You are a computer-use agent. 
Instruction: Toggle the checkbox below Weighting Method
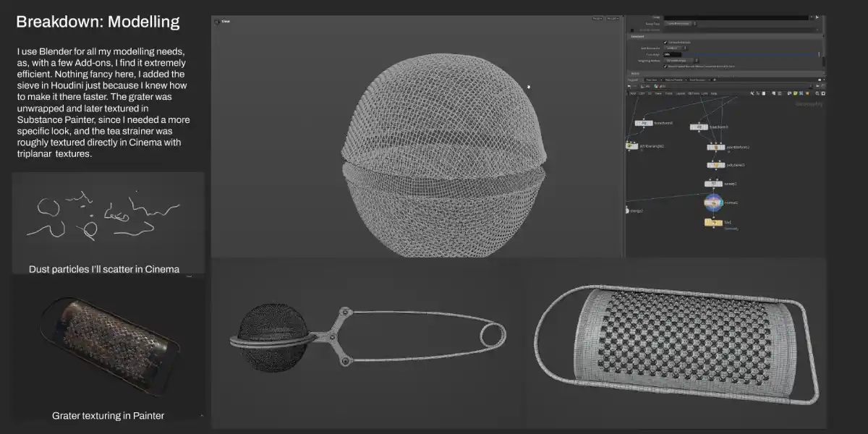point(665,66)
